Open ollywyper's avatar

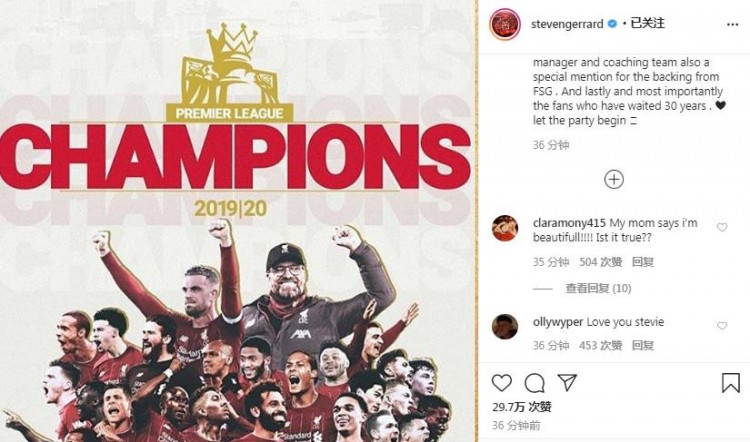coord(505,327)
